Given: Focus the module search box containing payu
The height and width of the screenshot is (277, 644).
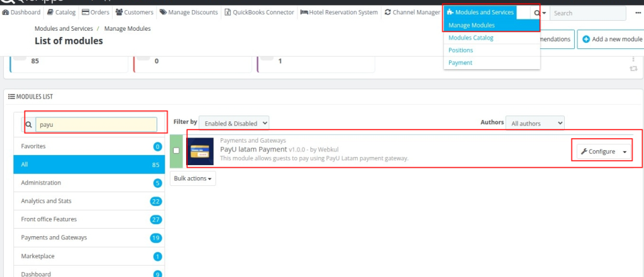Looking at the screenshot, I should [x=96, y=124].
